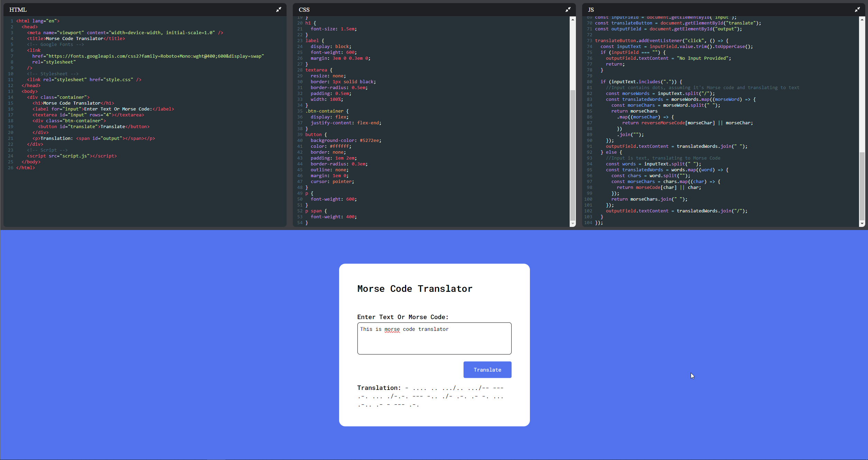Image resolution: width=868 pixels, height=460 pixels.
Task: Click the 'Enter Text Or Morse Code:' label
Action: (403, 317)
